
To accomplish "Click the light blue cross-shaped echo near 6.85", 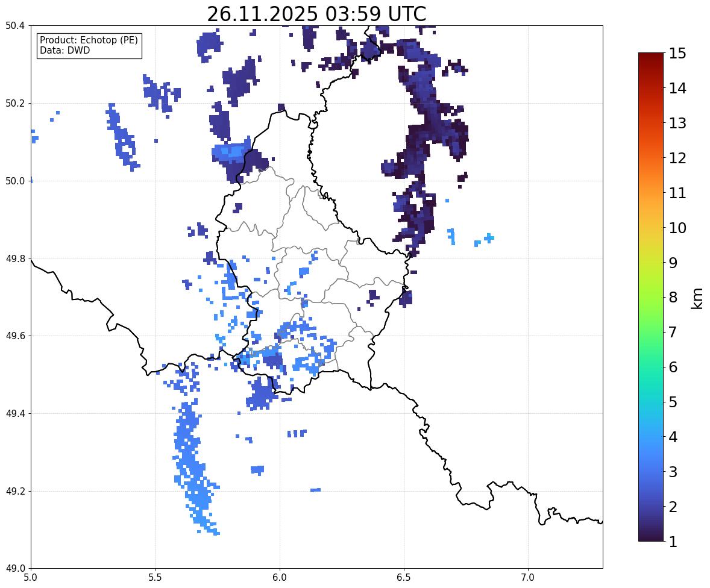I will coord(489,237).
